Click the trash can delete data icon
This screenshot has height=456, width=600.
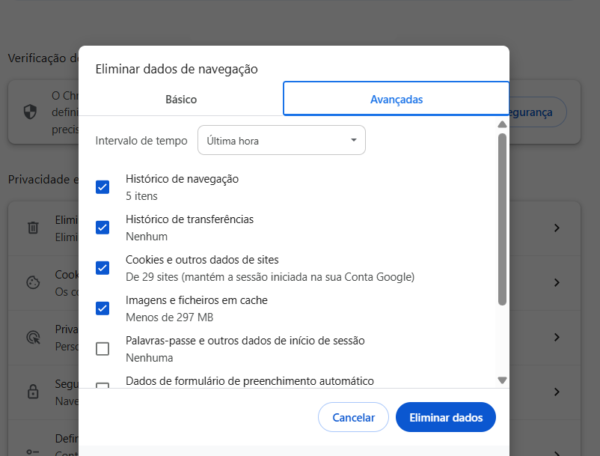[33, 228]
